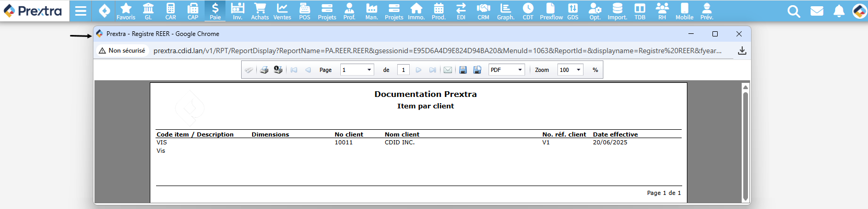The width and height of the screenshot is (868, 209).
Task: Open the Favoris star module
Action: 126,10
